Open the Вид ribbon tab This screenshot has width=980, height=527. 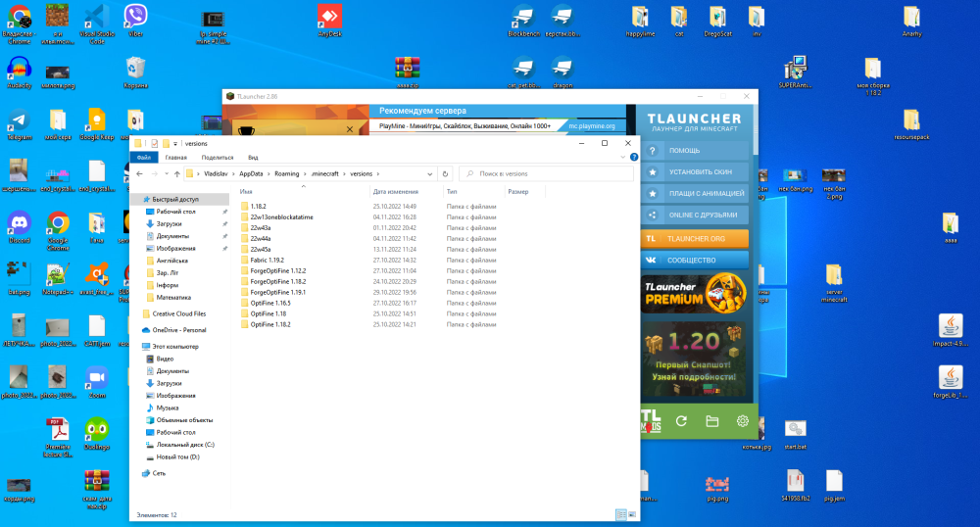pos(253,158)
